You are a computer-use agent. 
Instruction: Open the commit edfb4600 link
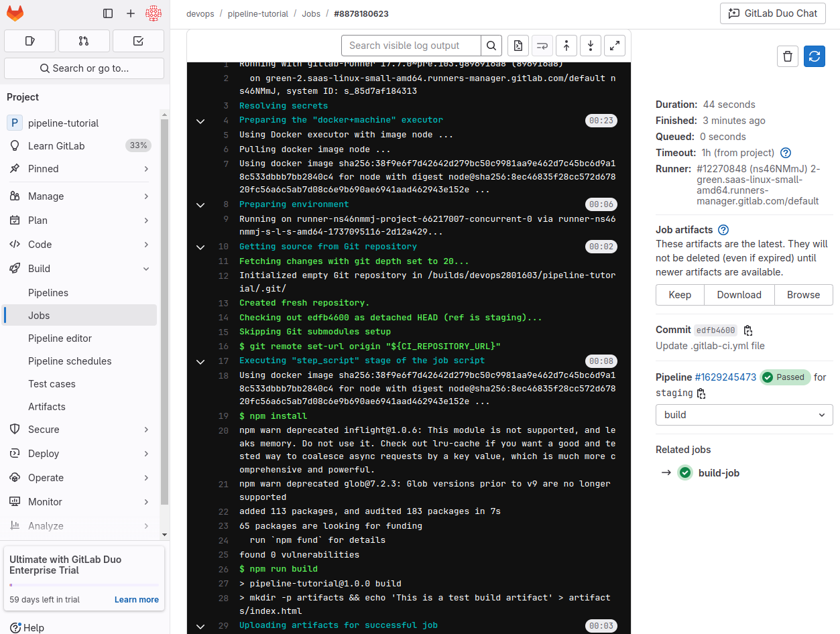click(x=715, y=330)
